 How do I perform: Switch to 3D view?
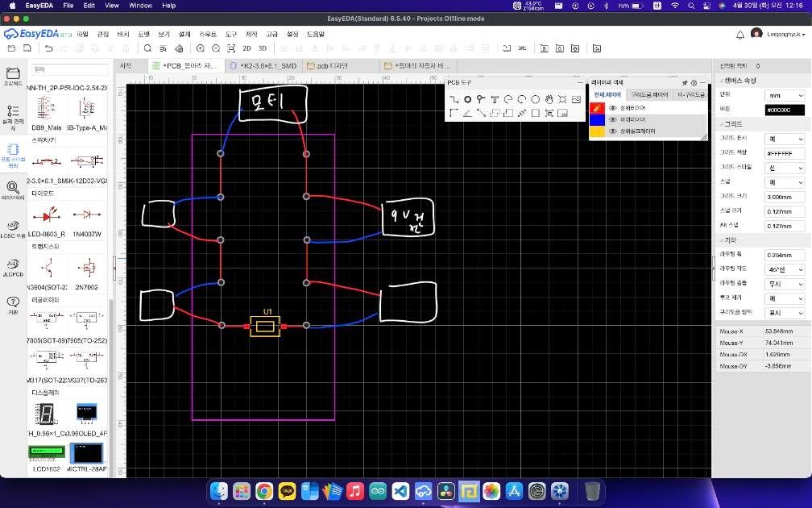262,49
